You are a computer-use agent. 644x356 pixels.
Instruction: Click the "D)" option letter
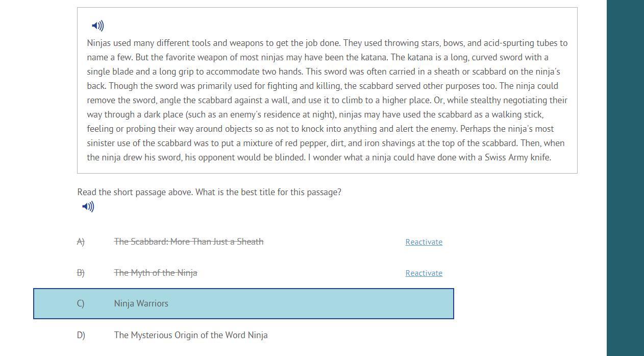pos(81,335)
